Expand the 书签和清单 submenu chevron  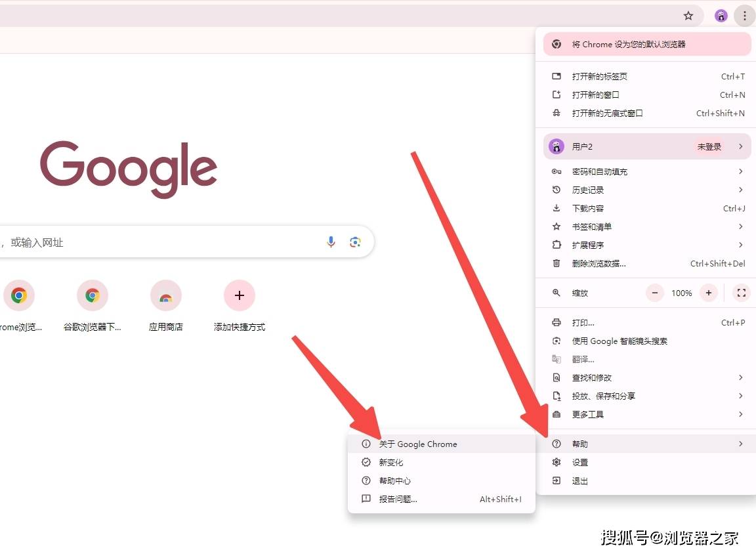740,226
